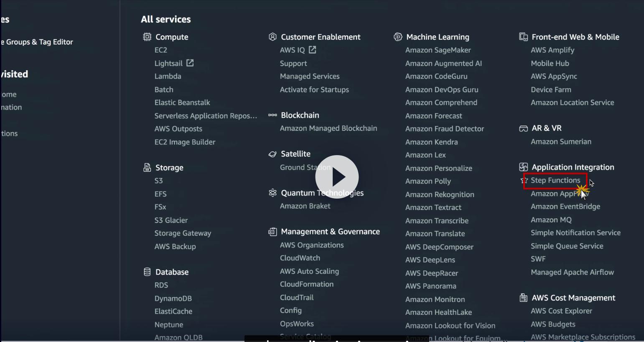Select Amazon Comprehend
The image size is (644, 342).
(x=441, y=102)
